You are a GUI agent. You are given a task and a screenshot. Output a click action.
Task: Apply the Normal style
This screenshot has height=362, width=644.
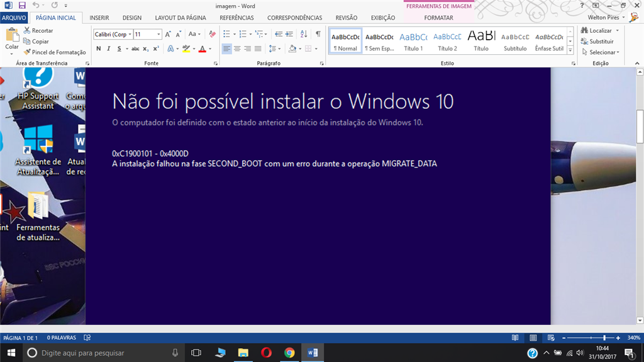click(345, 41)
